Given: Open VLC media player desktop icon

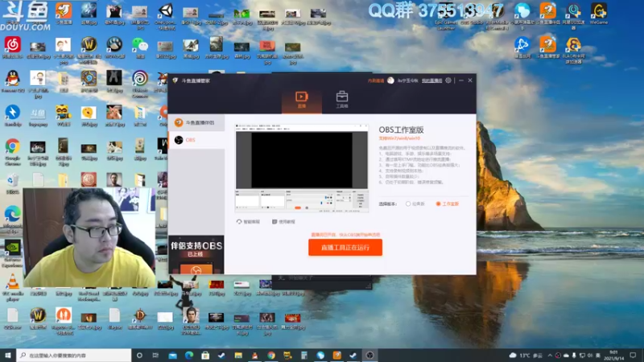Looking at the screenshot, I should point(13,287).
